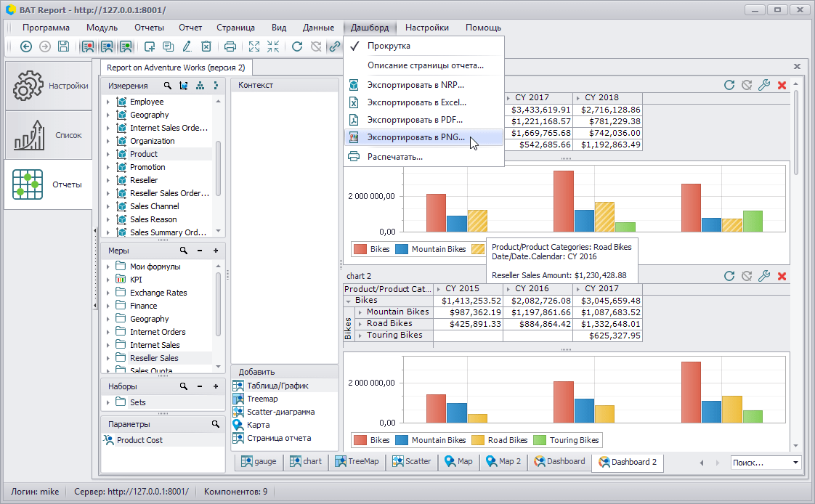Expand the Employee dimension node

click(x=108, y=102)
